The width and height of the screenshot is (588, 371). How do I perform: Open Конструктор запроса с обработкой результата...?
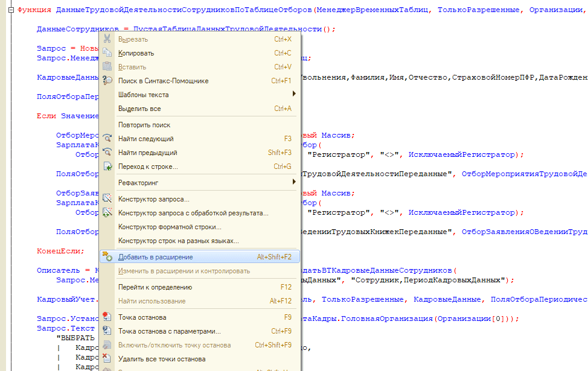[x=200, y=213]
